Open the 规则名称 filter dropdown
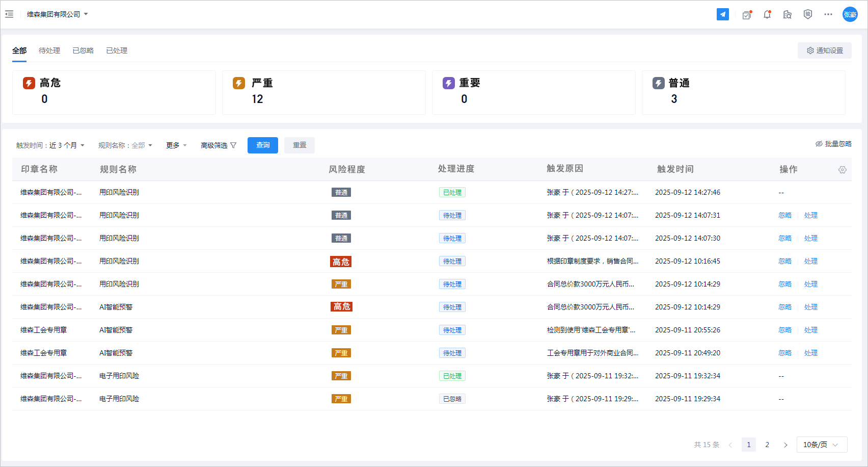This screenshot has height=467, width=868. (x=125, y=145)
